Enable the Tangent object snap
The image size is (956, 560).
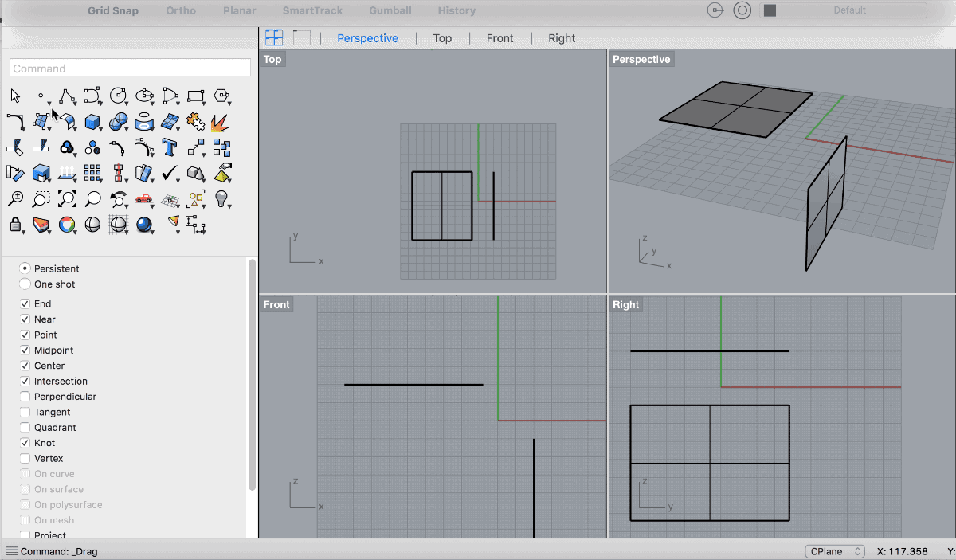click(25, 413)
